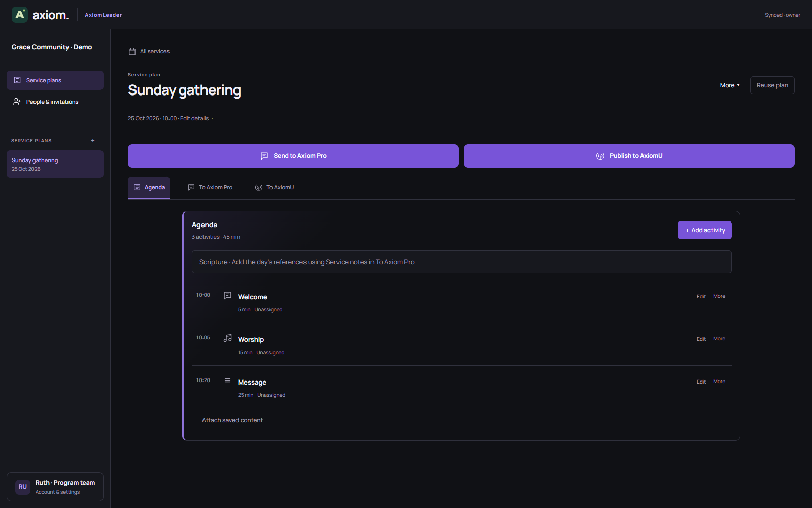Viewport: 812px width, 508px height.
Task: Click the Service plans sidebar icon
Action: (17, 80)
